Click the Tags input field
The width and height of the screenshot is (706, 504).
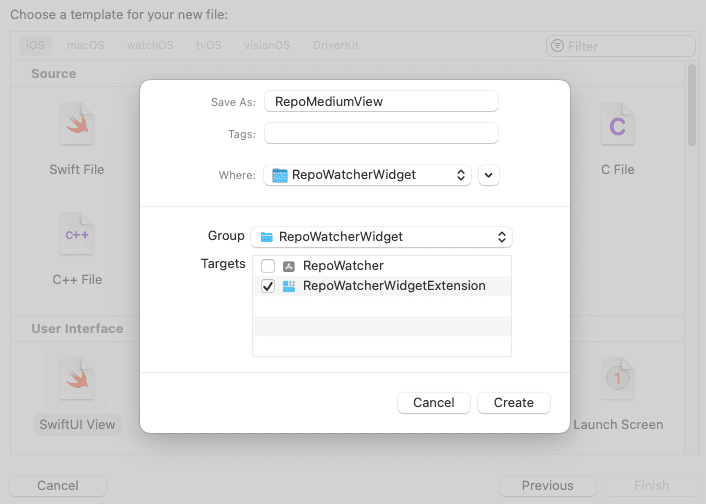tap(381, 133)
